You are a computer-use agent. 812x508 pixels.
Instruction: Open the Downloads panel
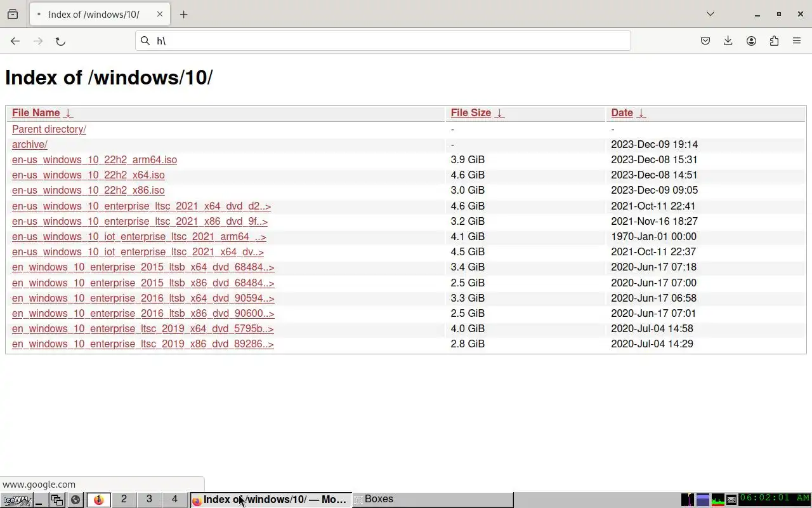tap(728, 41)
